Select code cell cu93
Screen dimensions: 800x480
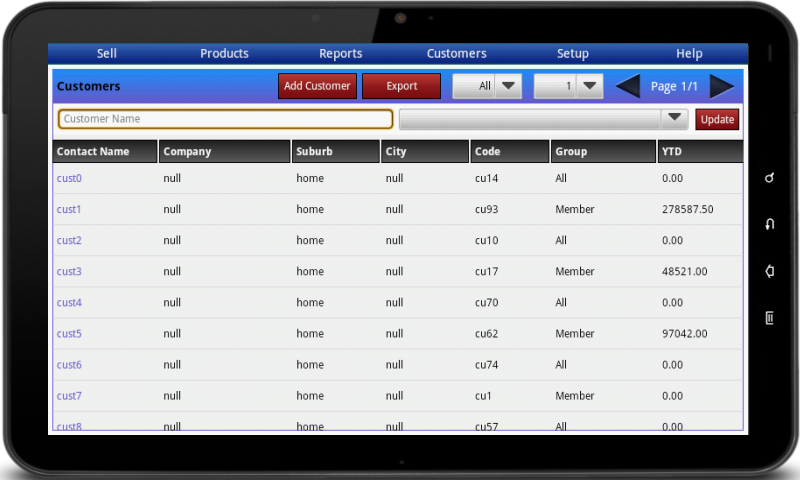point(486,209)
